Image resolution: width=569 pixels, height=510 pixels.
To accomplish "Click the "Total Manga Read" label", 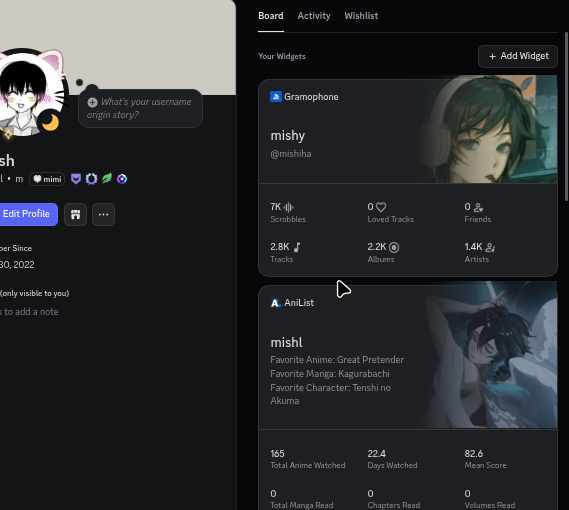I will click(302, 505).
